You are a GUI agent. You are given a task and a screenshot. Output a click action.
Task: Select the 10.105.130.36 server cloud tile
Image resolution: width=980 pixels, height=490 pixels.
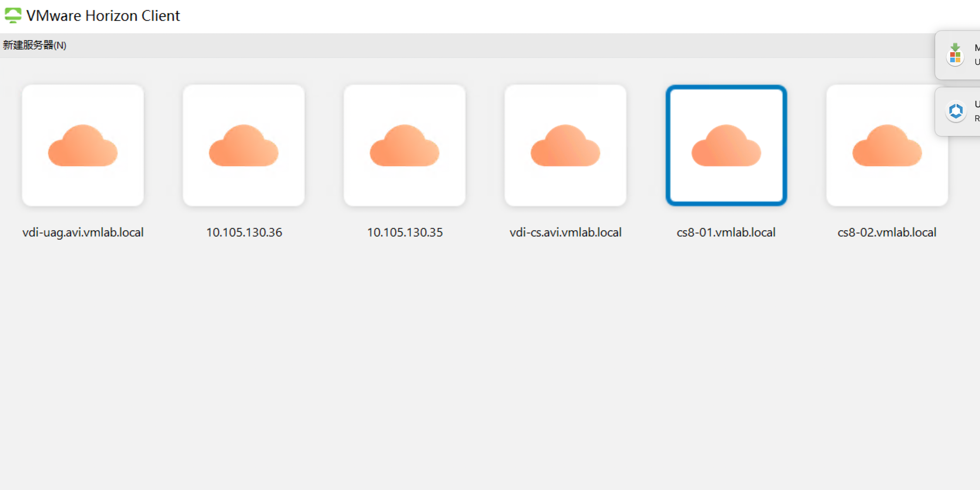(244, 145)
